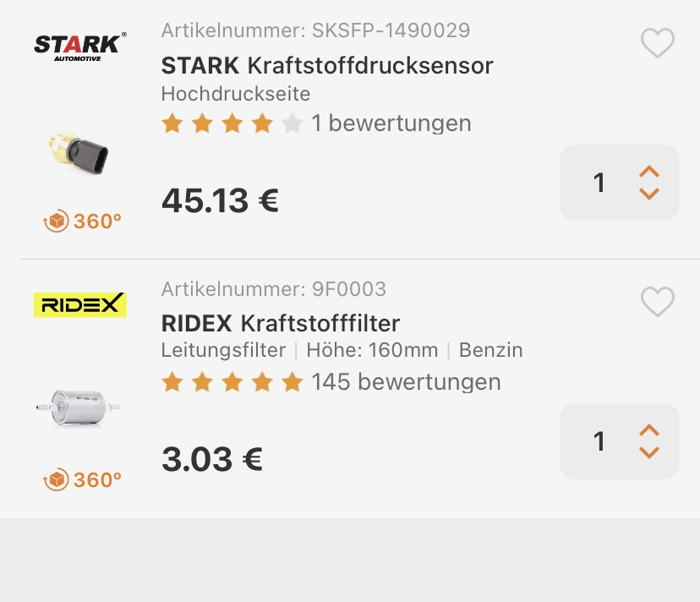Add the STARK Kraftstoffdrucksensor to the wishlist

pos(658,43)
